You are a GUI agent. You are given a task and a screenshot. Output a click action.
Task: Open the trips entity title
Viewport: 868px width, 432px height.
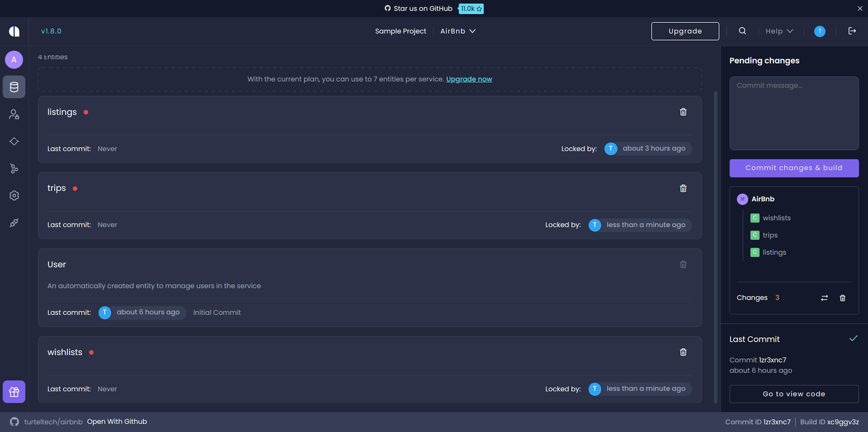tap(57, 188)
